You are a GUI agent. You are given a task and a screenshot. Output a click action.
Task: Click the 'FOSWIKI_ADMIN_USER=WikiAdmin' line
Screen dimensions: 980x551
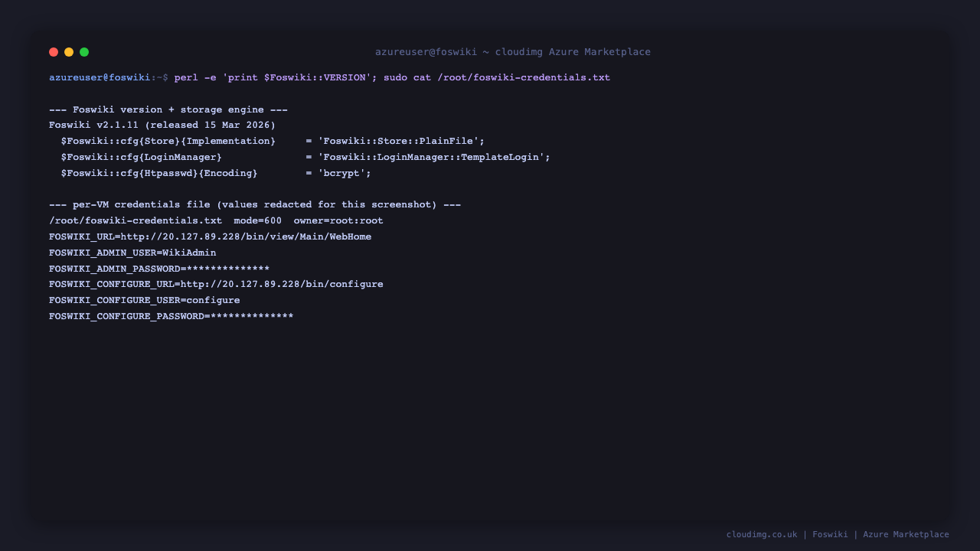[132, 253]
